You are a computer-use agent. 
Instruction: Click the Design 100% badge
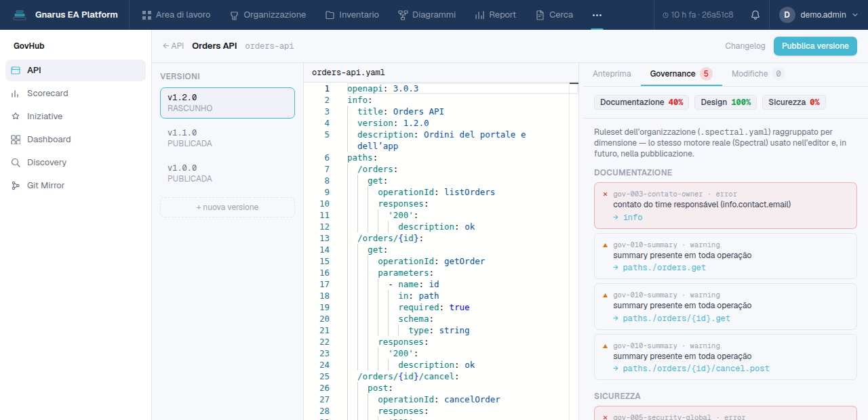tap(726, 102)
